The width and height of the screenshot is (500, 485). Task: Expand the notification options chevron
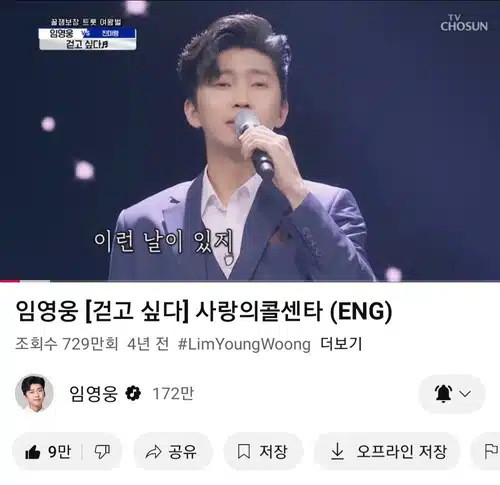(x=465, y=394)
